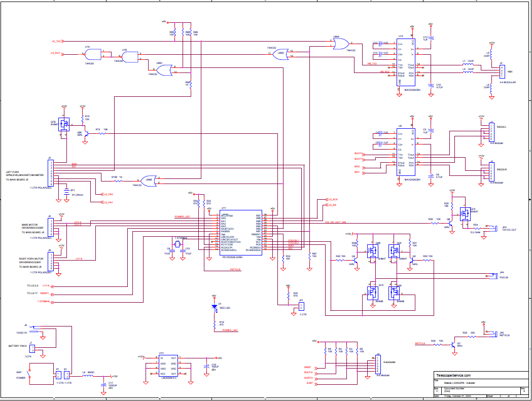This screenshot has height=401, width=532.
Task: Select the 12V_DC_OUT_ON net label
Action: 336,222
